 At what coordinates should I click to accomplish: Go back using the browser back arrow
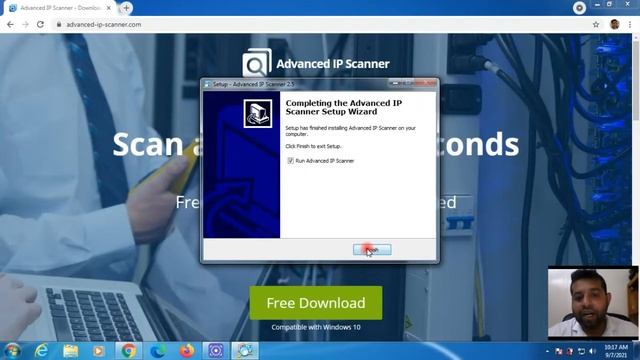click(x=10, y=24)
